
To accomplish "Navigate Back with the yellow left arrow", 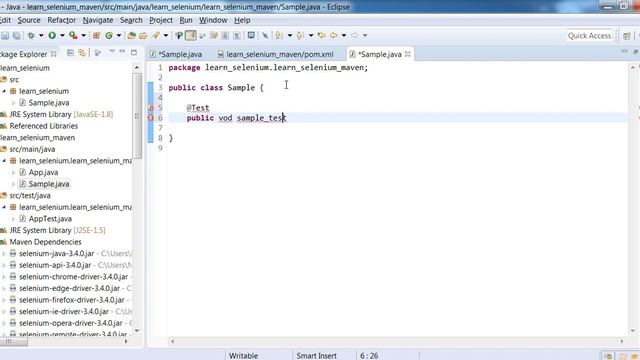I will point(333,36).
